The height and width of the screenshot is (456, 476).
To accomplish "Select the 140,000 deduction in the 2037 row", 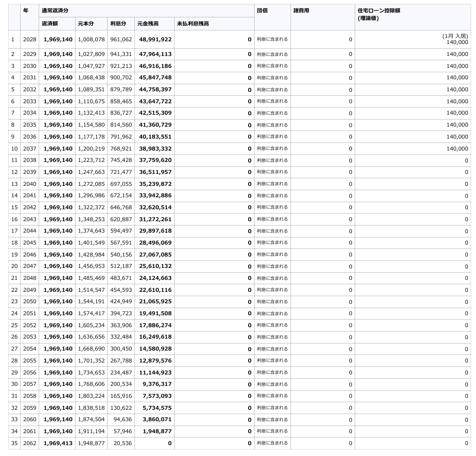I will (x=457, y=149).
